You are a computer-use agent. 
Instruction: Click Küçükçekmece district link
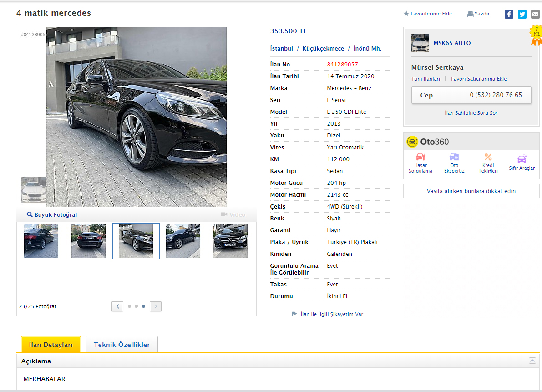[x=323, y=49]
